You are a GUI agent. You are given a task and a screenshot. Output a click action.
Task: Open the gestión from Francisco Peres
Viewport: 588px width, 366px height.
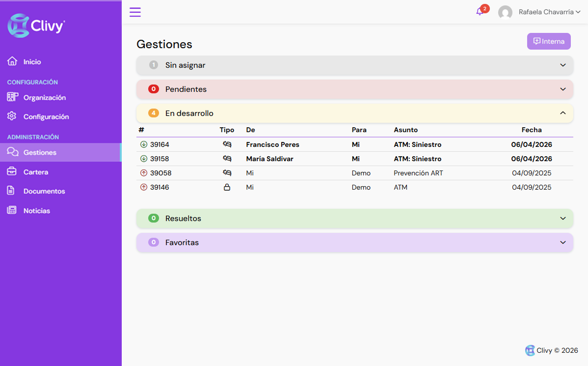coord(272,144)
